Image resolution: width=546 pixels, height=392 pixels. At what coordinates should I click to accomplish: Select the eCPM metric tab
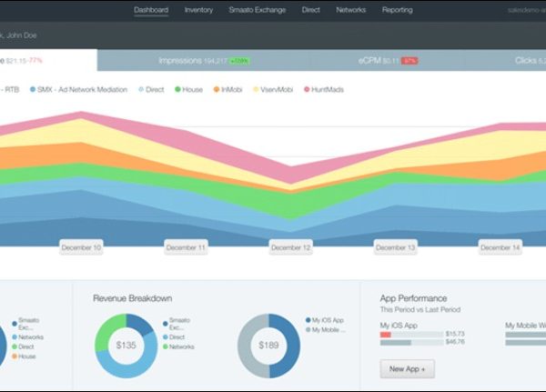(x=387, y=60)
